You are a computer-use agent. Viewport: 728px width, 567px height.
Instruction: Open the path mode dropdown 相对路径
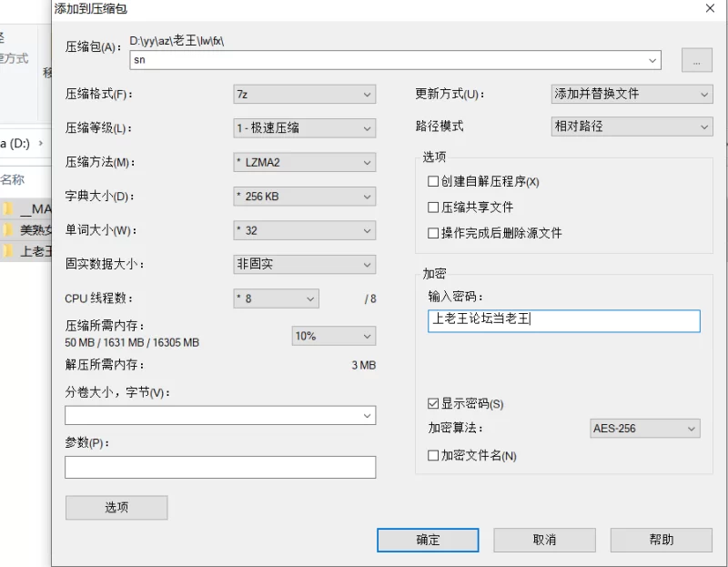pos(632,127)
